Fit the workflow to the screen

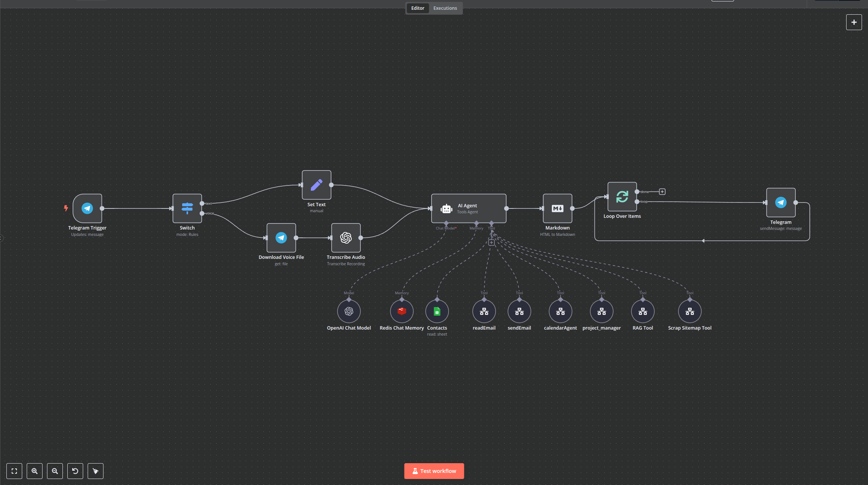click(x=14, y=471)
